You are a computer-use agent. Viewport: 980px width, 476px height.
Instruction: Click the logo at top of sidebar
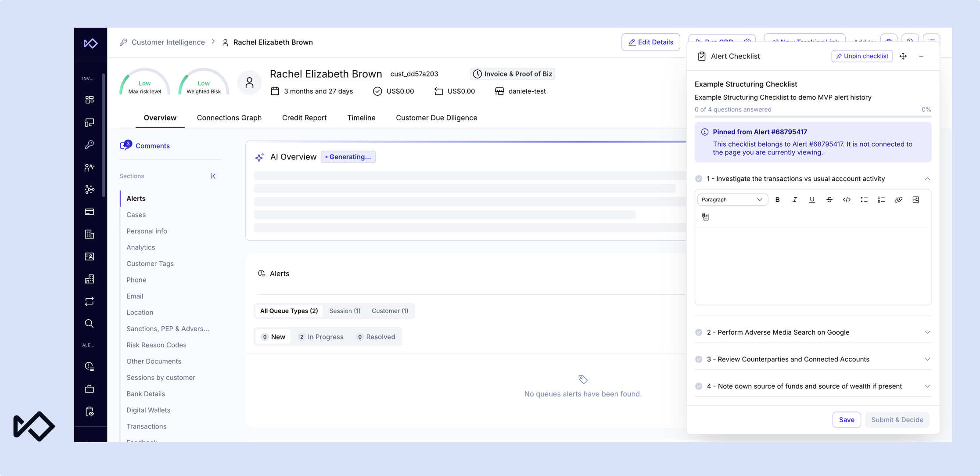[x=90, y=43]
